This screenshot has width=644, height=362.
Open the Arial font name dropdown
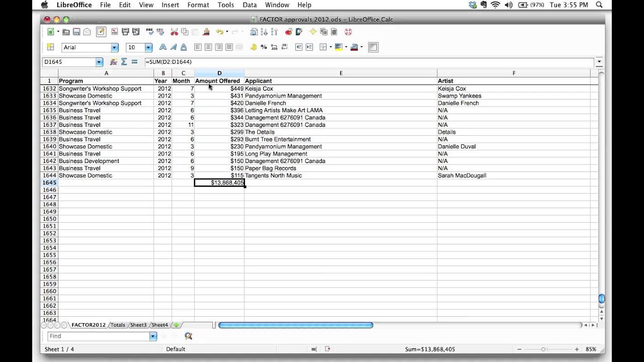coord(115,47)
